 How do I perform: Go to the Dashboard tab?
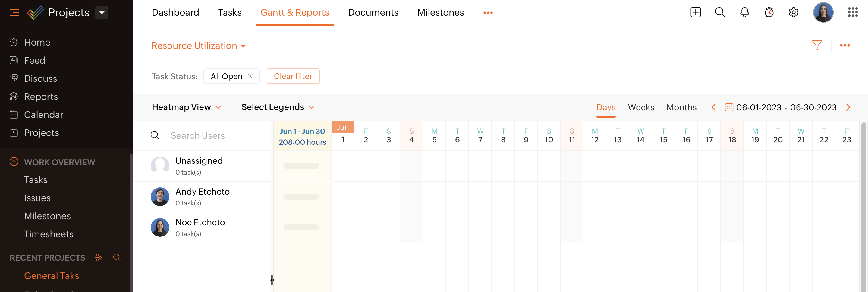(x=175, y=12)
